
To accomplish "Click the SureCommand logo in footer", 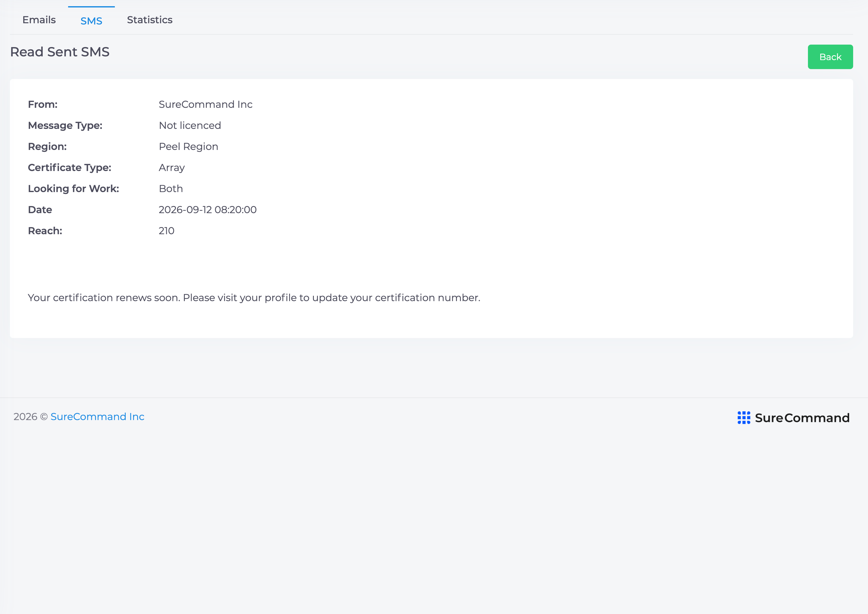I will pyautogui.click(x=793, y=417).
